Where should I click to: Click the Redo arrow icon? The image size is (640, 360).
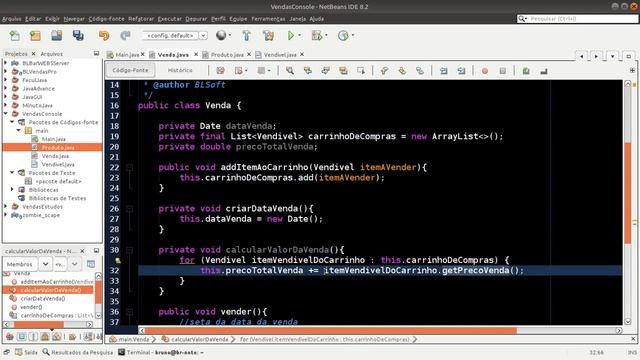(x=125, y=36)
